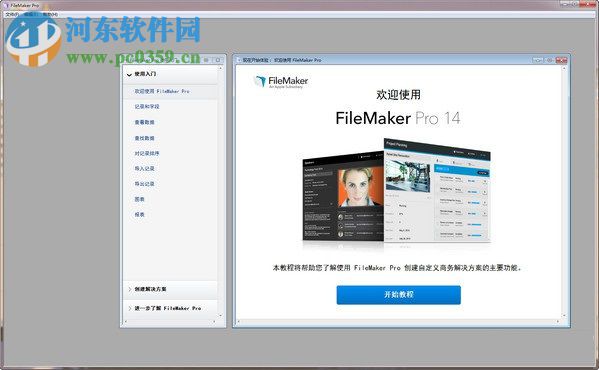Maximize the welcome tutorial window
The image size is (599, 370).
point(549,60)
